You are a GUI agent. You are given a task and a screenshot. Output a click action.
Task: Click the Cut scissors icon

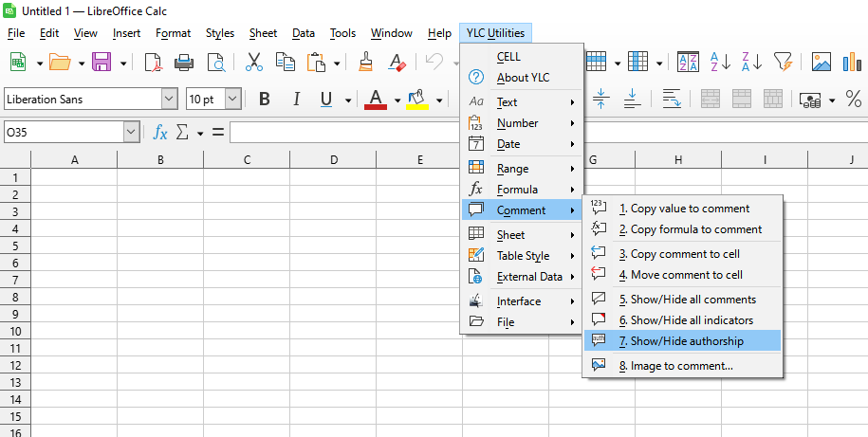253,63
